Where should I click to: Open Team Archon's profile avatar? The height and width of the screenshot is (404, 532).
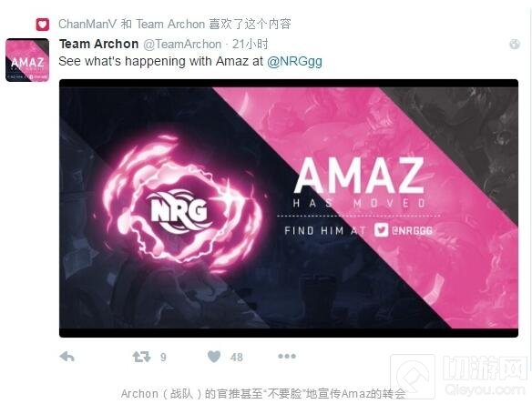tap(27, 60)
